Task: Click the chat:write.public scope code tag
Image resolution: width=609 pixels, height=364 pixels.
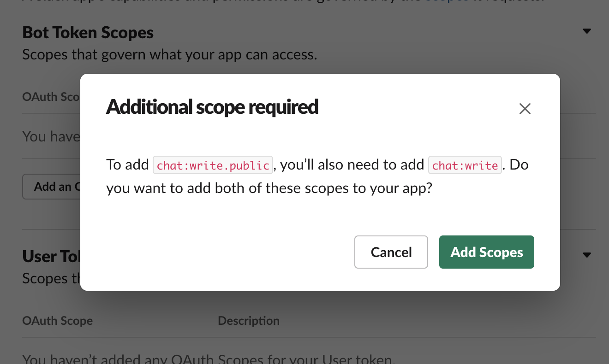Action: [x=213, y=165]
